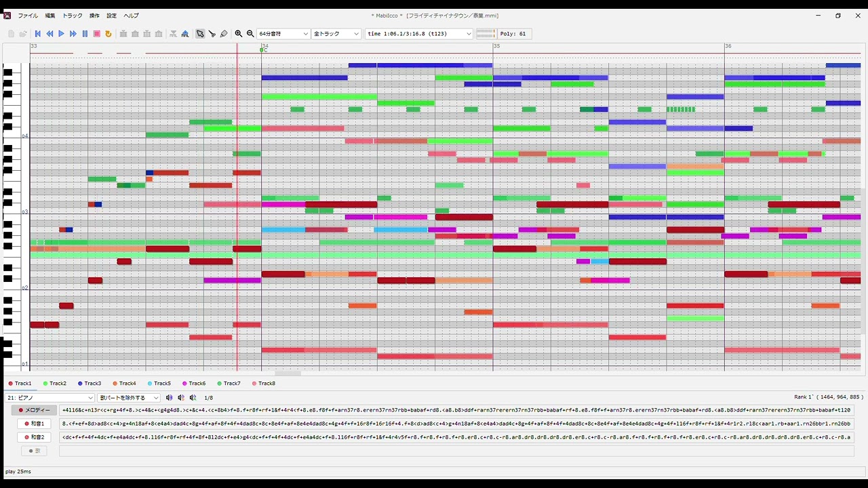Zoom out of the piano roll
Viewport: 868px width, 488px height.
(x=250, y=34)
